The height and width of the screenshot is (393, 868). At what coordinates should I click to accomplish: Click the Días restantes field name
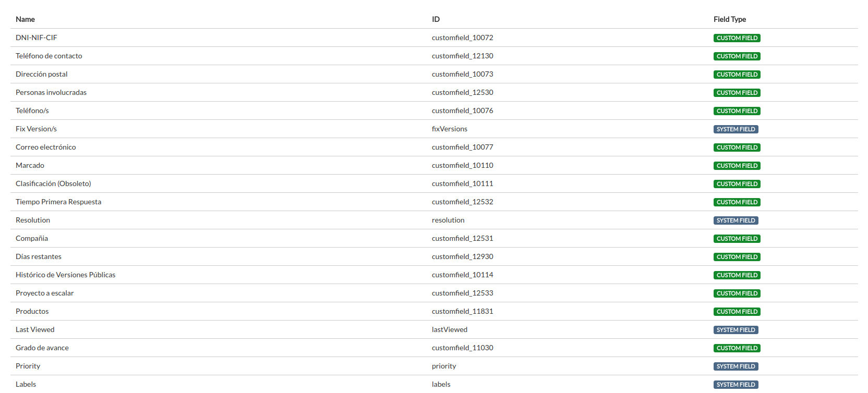click(x=39, y=256)
